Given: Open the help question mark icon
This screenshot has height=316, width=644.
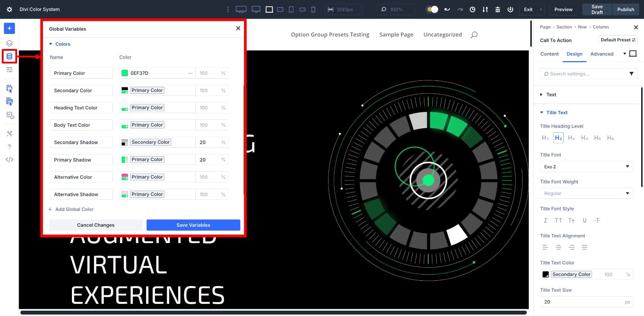Looking at the screenshot, I should point(9,147).
